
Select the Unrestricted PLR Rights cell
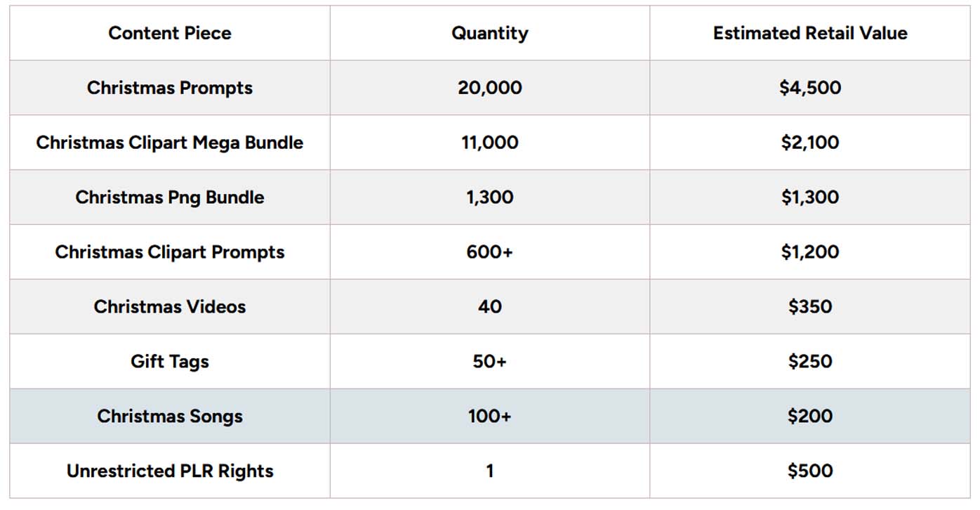(x=170, y=471)
